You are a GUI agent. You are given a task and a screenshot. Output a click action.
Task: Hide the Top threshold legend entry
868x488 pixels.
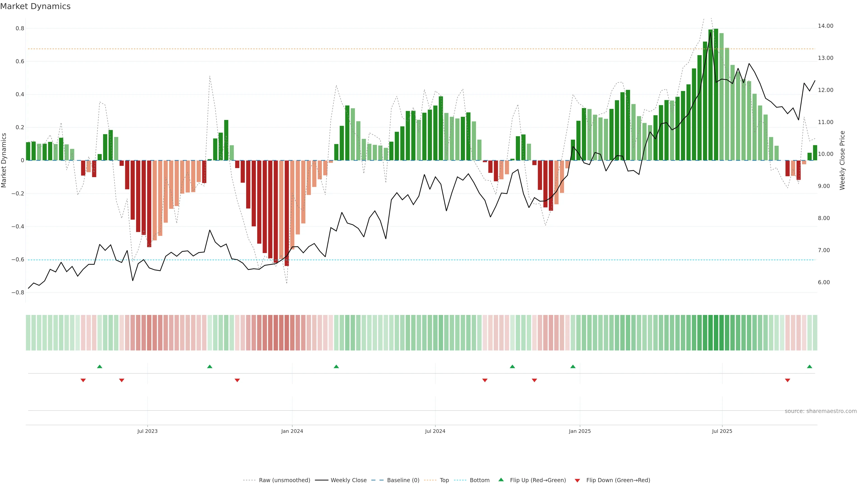444,480
